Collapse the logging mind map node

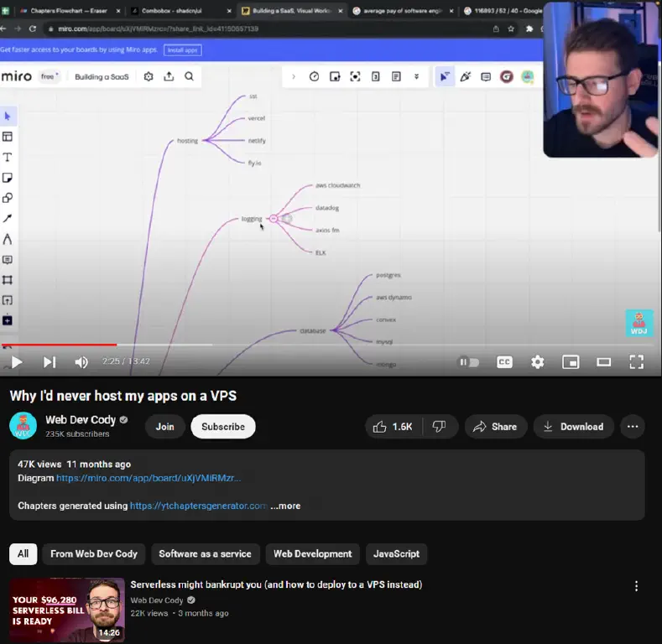pos(274,218)
